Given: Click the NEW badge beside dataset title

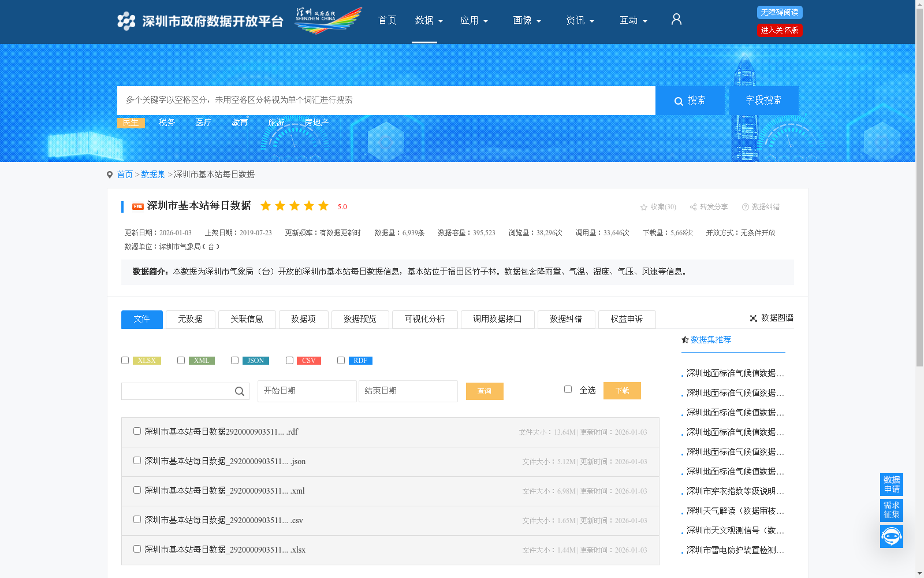Looking at the screenshot, I should (x=138, y=206).
